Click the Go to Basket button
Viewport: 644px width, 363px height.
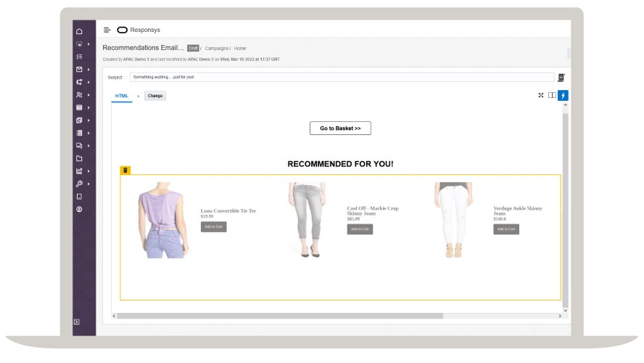tap(340, 129)
